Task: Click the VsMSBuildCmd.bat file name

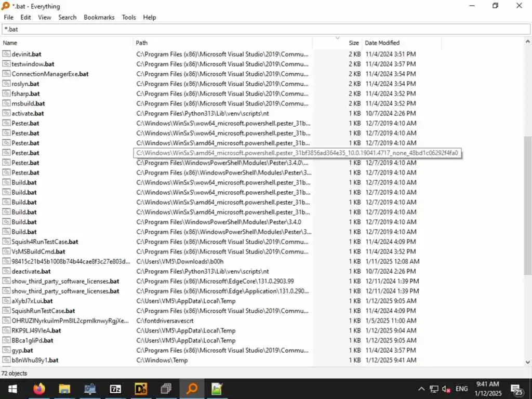Action: click(x=38, y=251)
